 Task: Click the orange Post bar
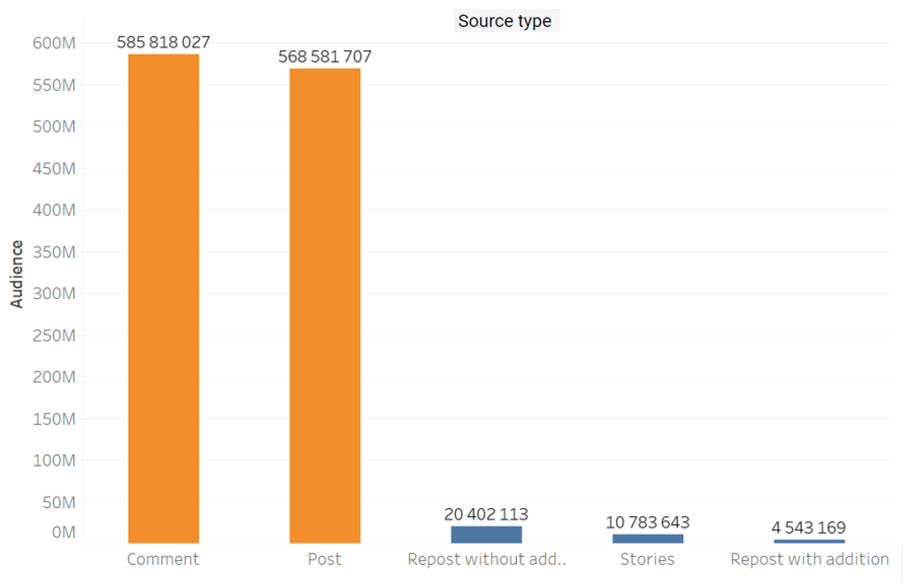[x=325, y=305]
